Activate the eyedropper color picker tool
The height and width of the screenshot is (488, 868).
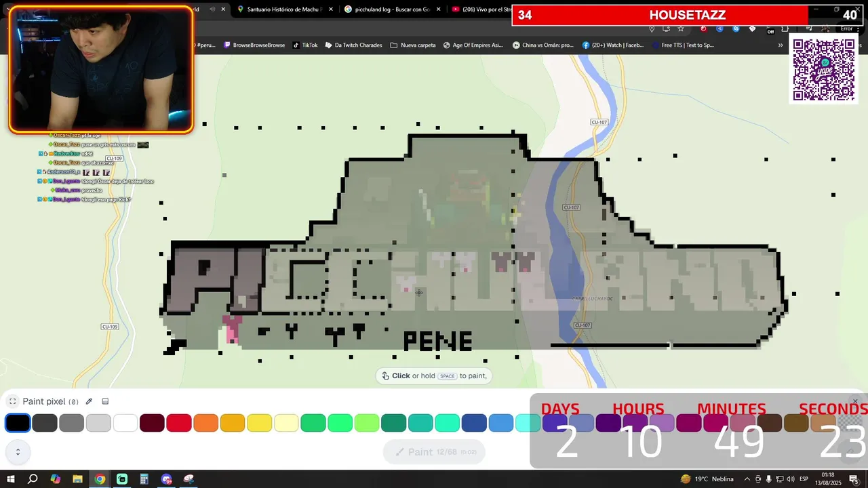click(x=89, y=401)
